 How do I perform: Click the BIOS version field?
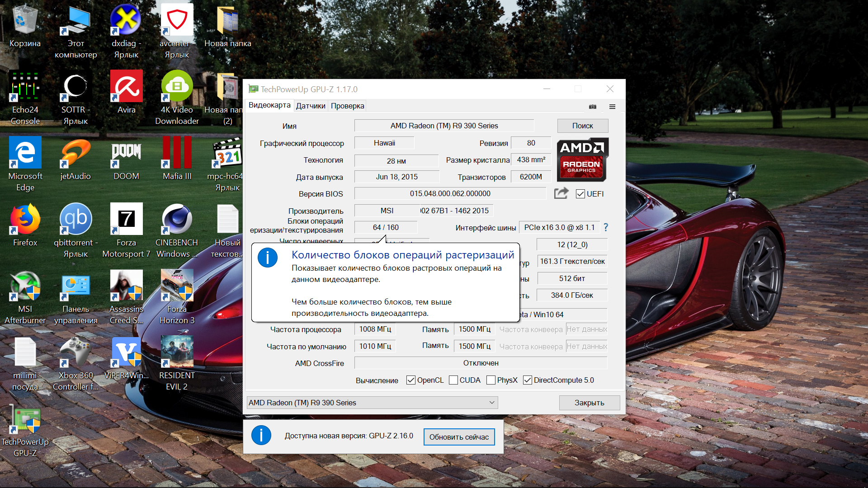(x=450, y=193)
